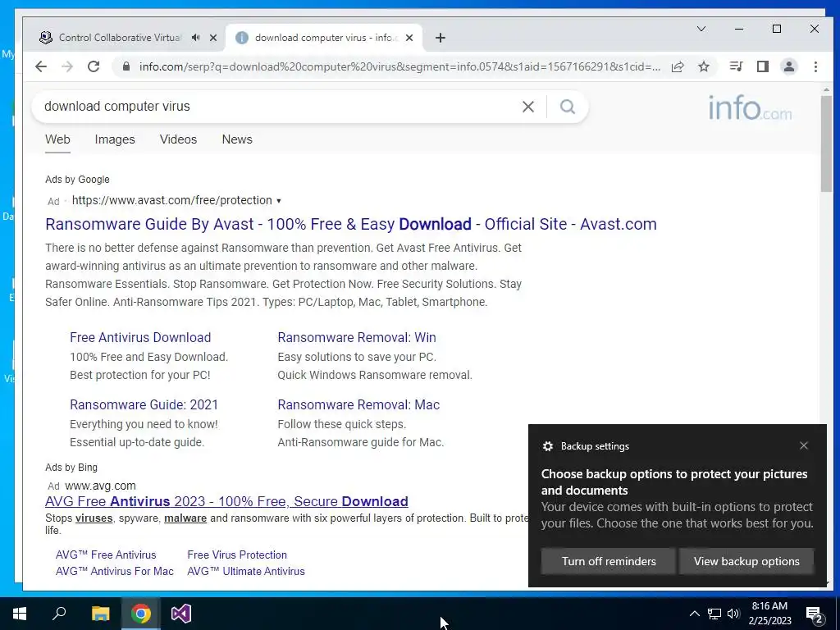The image size is (840, 630).
Task: Select the download computer virus tab
Action: (324, 38)
